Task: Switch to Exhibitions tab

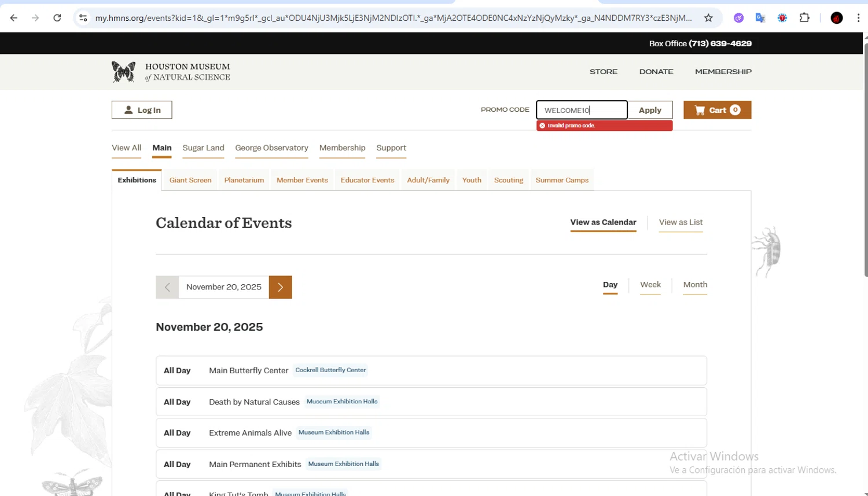Action: 137,180
